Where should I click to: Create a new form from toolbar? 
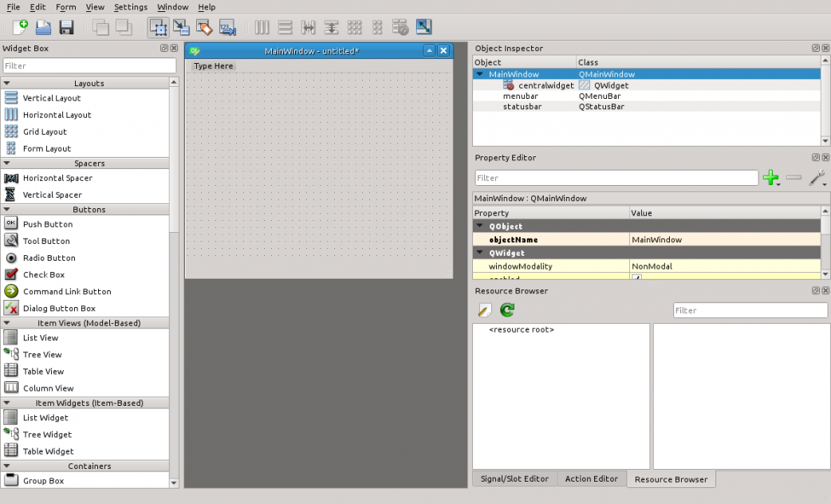(20, 27)
